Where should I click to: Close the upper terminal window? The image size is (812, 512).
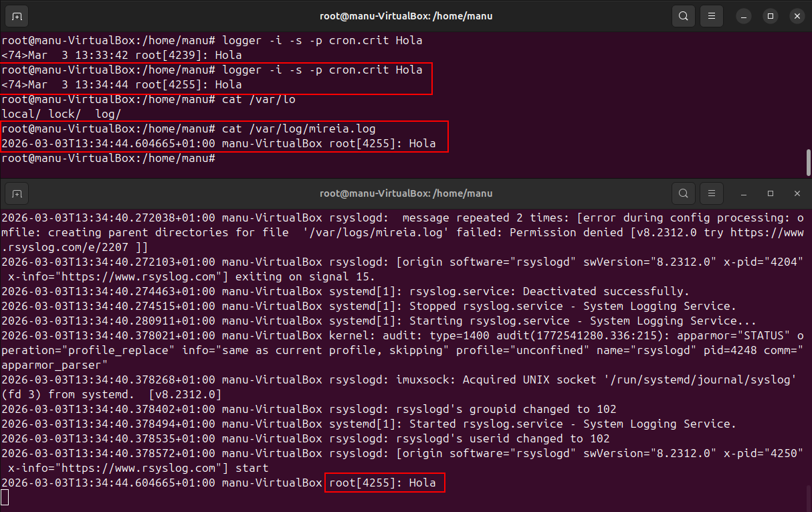(797, 16)
